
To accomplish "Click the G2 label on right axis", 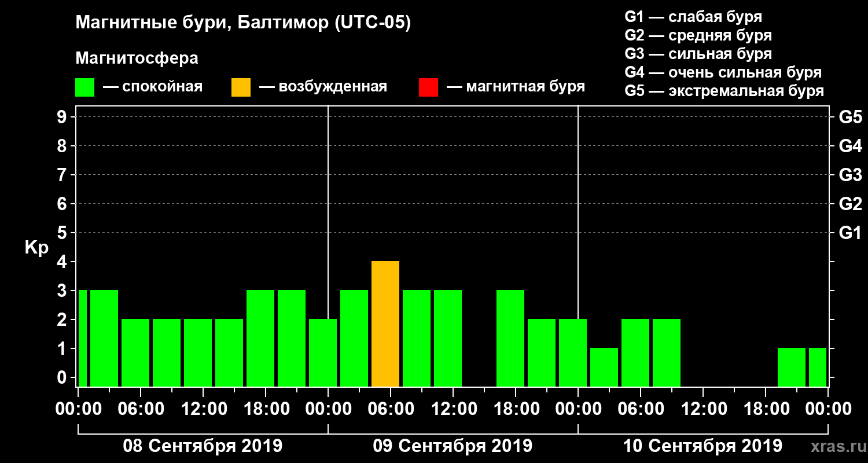I will 850,204.
